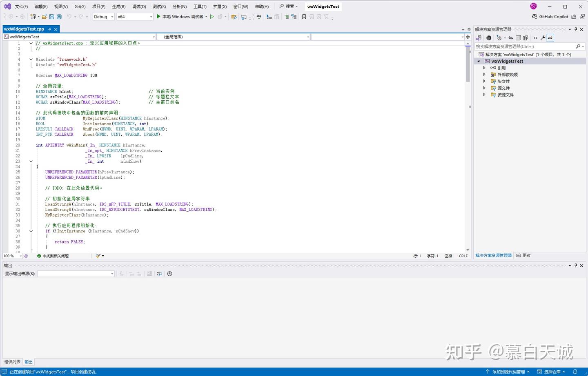588x376 pixels.
Task: Open the Debug configuration dropdown
Action: tap(104, 17)
